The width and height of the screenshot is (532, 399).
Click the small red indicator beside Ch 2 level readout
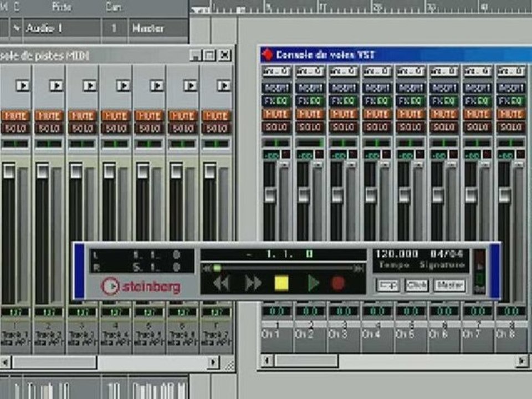pos(319,155)
